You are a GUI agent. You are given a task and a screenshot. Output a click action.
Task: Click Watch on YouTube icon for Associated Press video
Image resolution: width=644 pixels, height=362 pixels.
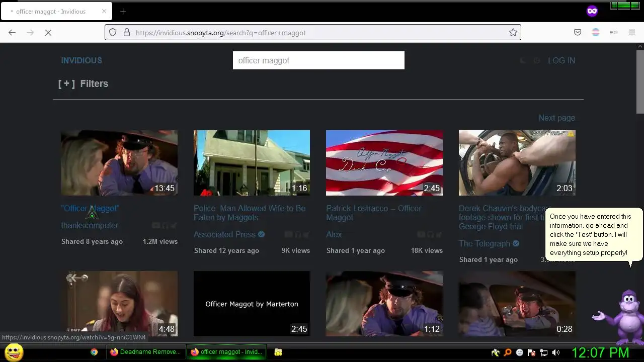[288, 235]
